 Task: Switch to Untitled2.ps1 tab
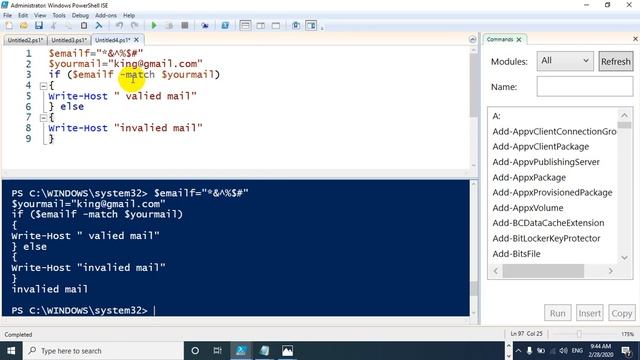click(25, 40)
